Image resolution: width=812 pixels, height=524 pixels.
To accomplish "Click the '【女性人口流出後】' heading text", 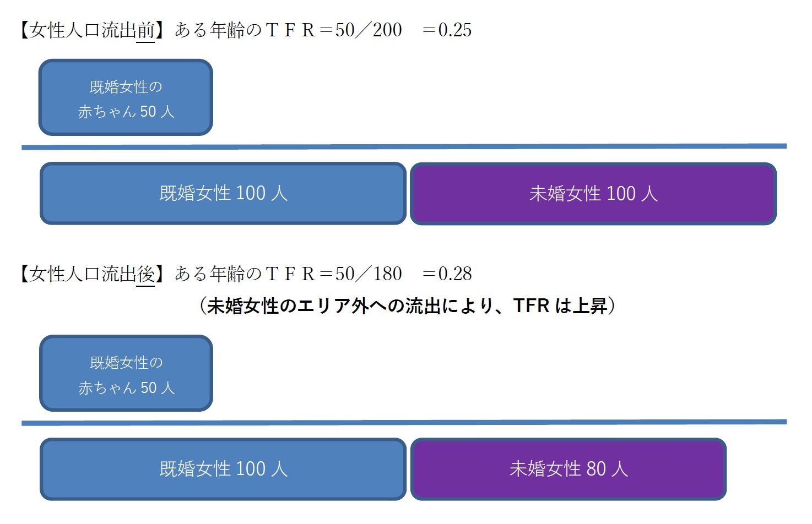I will coord(91,274).
